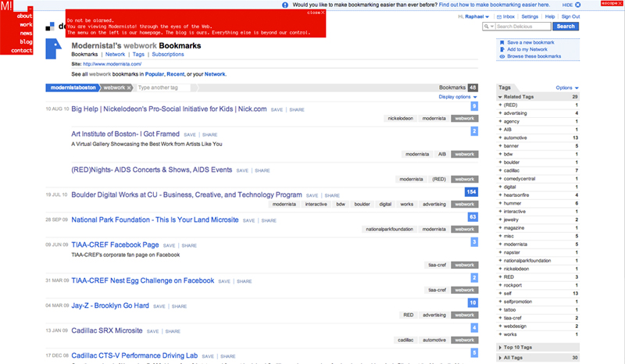Dismiss the notification bar's X icon
Screen dimensions: 625x364
pos(577,5)
